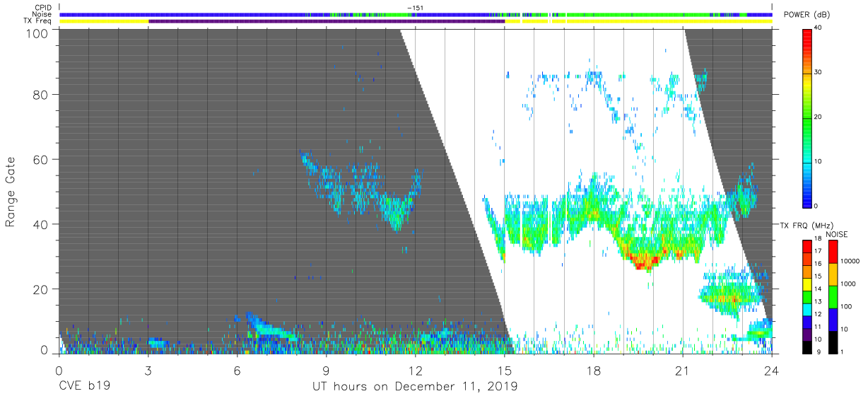868x401 pixels.
Task: Click the 'Noise' row label at top left
Action: point(42,14)
